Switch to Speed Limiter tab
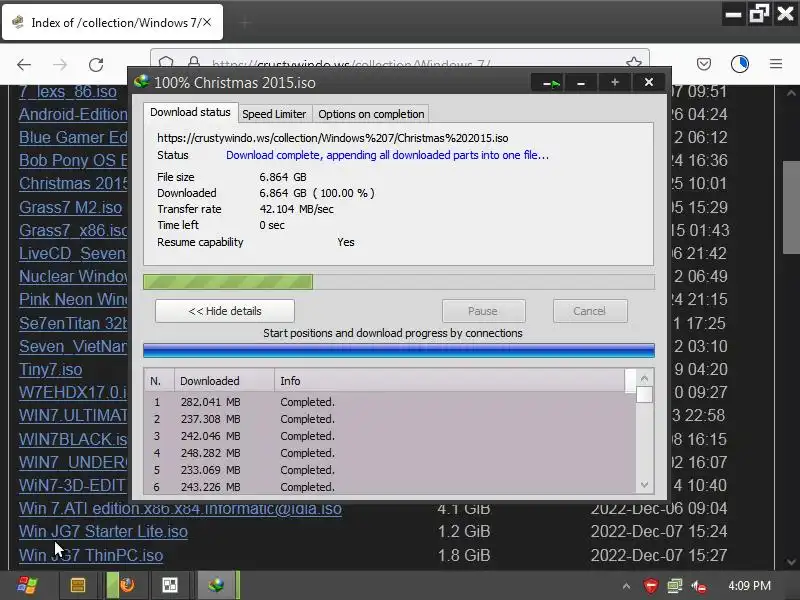This screenshot has height=600, width=800. point(274,114)
